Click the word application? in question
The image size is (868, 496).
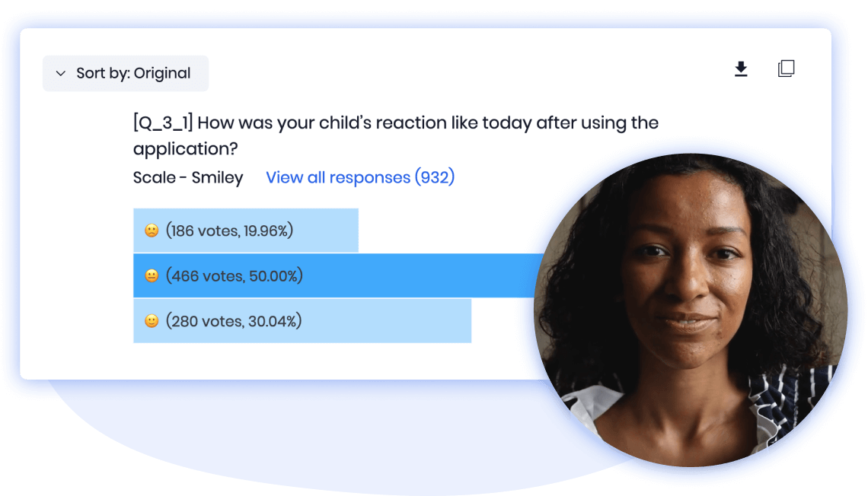(186, 149)
